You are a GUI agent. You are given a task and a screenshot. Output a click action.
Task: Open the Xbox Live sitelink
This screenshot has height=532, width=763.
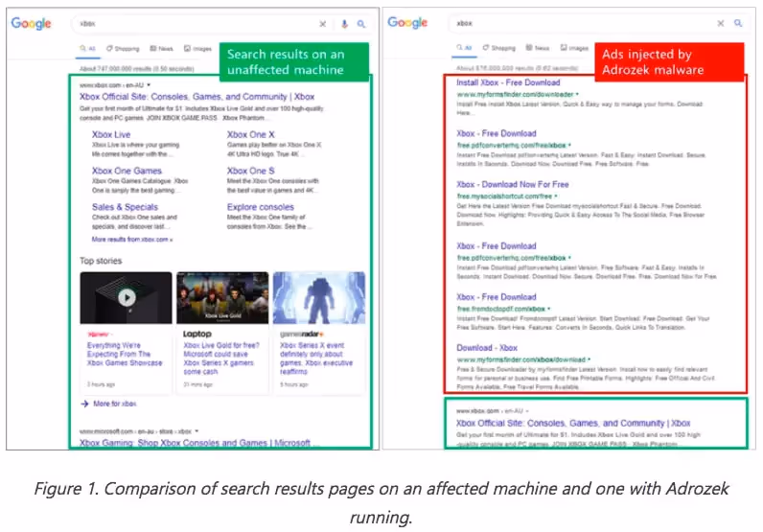111,135
